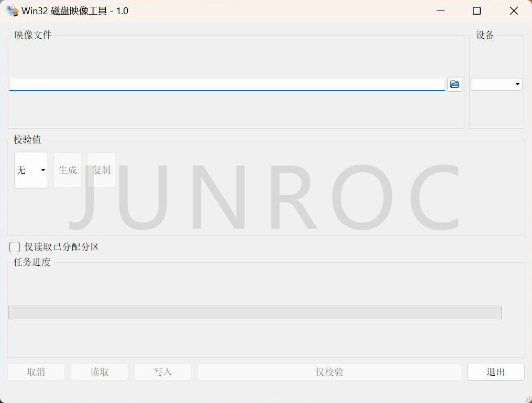The image size is (532, 403).
Task: Click the 写入 write button
Action: click(163, 372)
